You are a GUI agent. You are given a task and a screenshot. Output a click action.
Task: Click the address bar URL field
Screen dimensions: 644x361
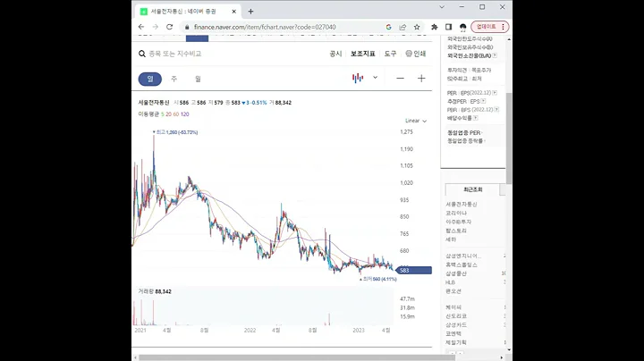click(x=284, y=27)
